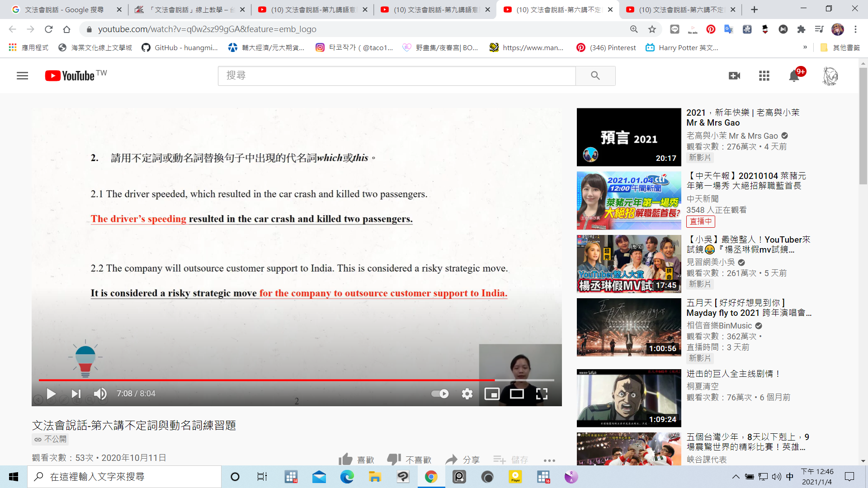
Task: Click the YouTube search magnifier button
Action: click(595, 75)
